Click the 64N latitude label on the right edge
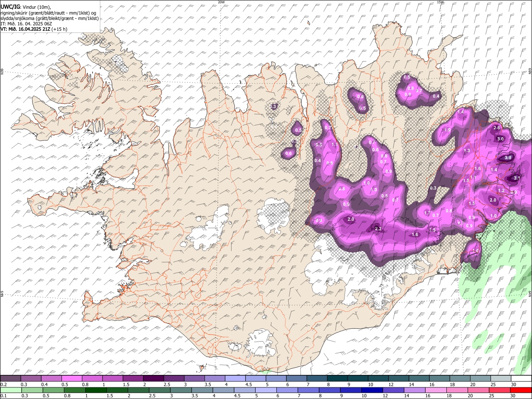Viewport: 532px width, 399px height. [530, 293]
